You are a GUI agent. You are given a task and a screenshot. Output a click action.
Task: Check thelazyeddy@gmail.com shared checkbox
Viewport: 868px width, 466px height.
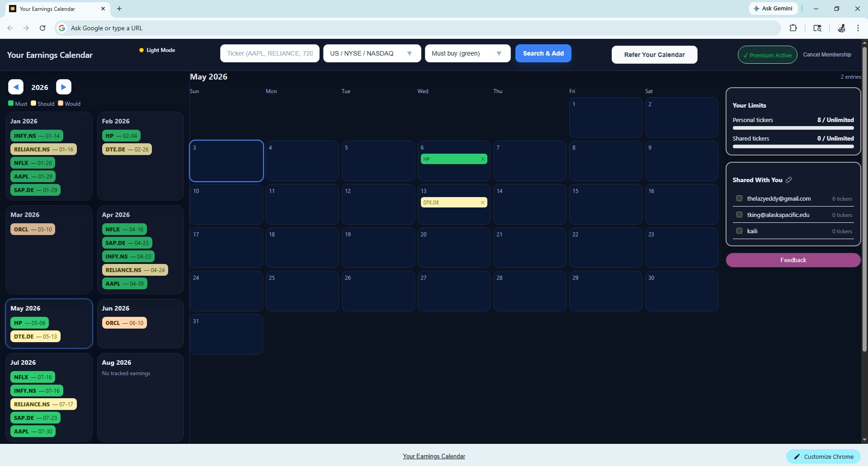point(740,198)
